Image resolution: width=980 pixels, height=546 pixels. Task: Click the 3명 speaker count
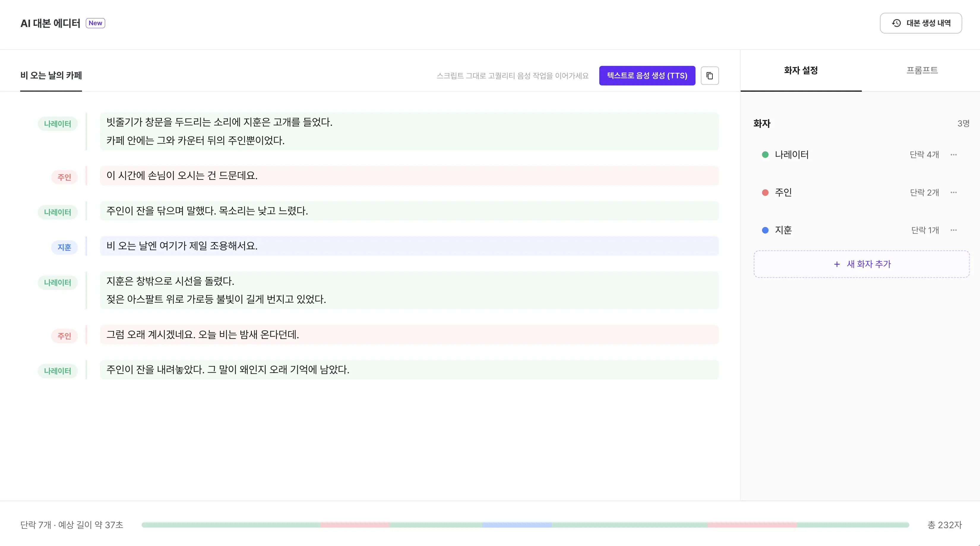tap(963, 123)
